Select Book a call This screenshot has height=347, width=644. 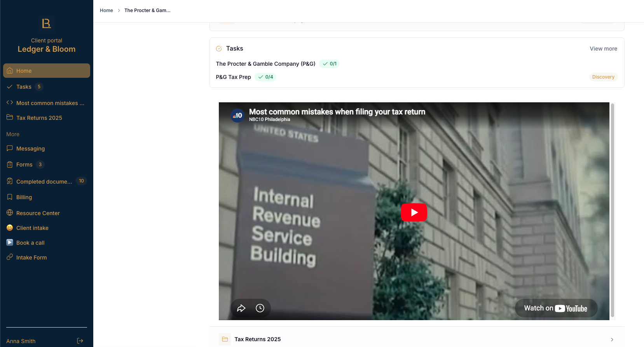[47, 243]
